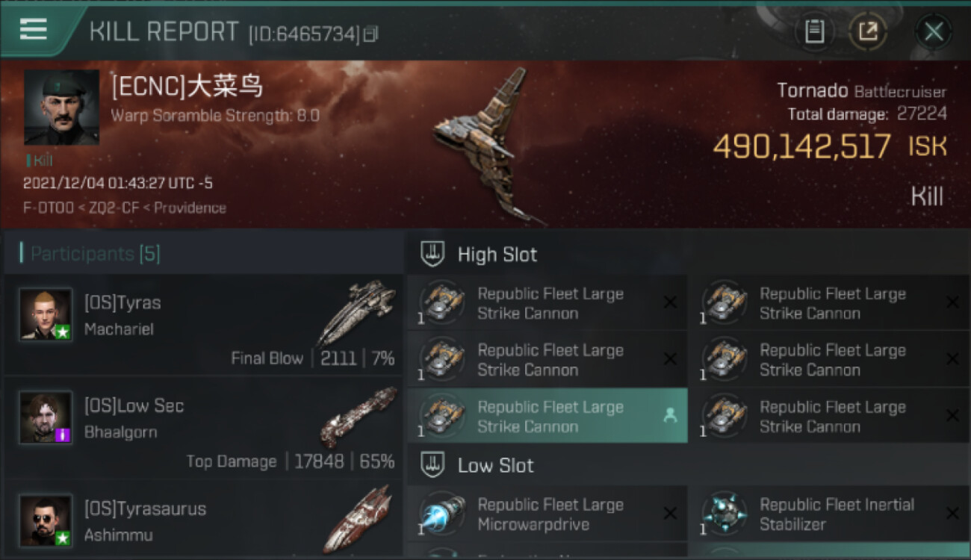Copy the kill report ID
The image size is (971, 560).
(370, 34)
